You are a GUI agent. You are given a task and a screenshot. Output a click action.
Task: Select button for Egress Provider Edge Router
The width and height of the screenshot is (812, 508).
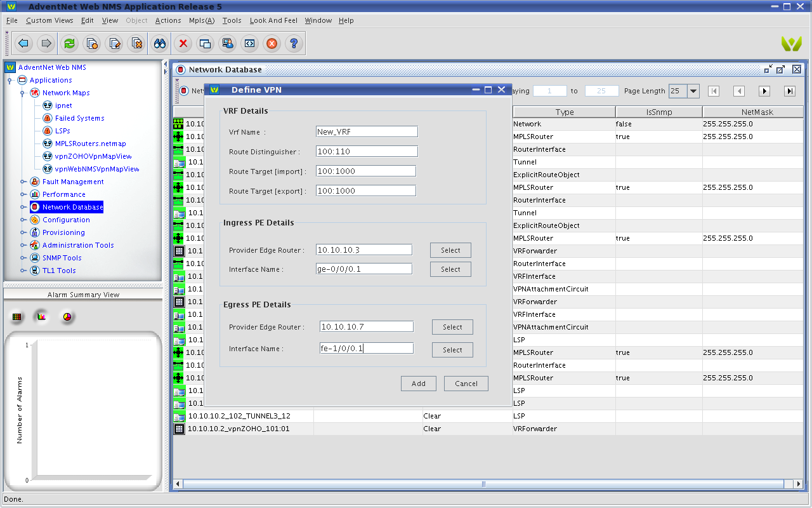click(452, 327)
